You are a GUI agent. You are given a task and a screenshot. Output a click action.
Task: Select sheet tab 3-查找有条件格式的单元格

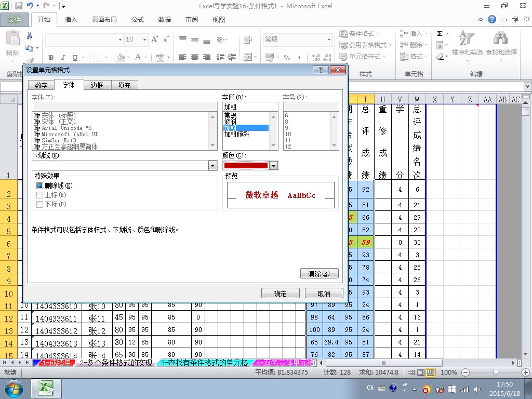(204, 363)
